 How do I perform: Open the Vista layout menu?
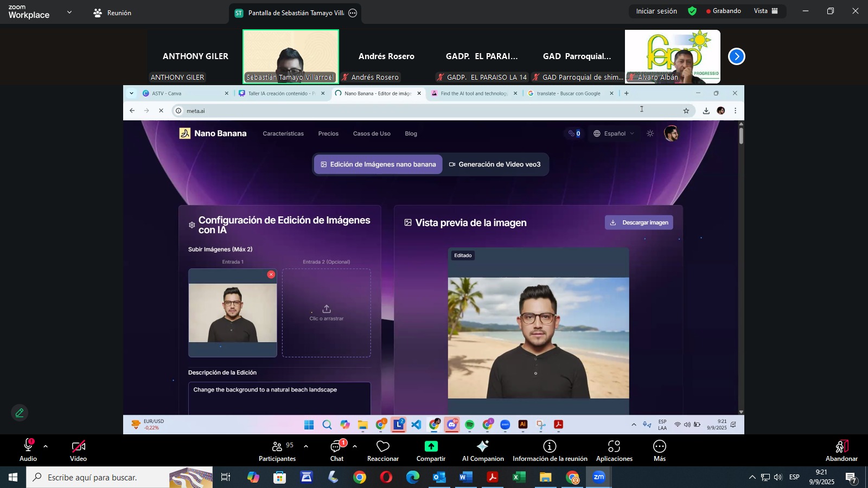click(x=765, y=11)
